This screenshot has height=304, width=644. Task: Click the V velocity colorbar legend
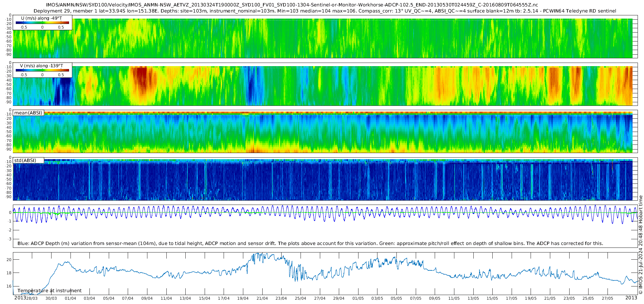[42, 70]
